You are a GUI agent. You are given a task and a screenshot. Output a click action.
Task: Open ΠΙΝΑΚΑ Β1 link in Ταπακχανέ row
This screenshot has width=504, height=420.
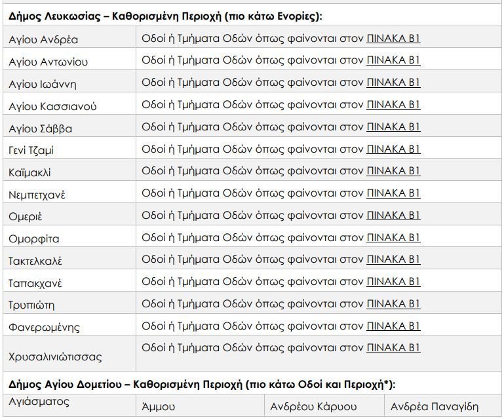pyautogui.click(x=393, y=282)
